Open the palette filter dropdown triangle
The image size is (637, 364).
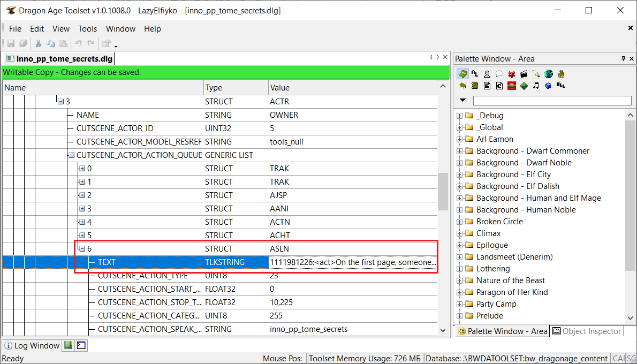462,100
